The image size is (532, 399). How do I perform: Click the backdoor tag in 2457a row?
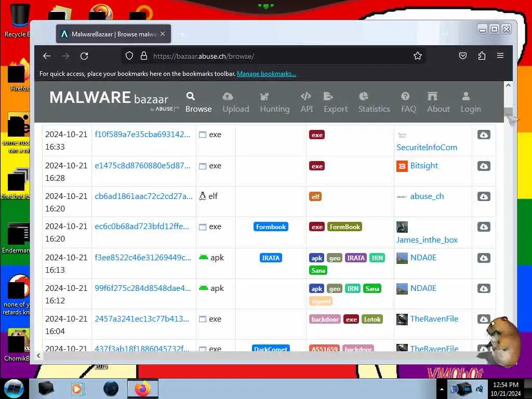point(325,320)
